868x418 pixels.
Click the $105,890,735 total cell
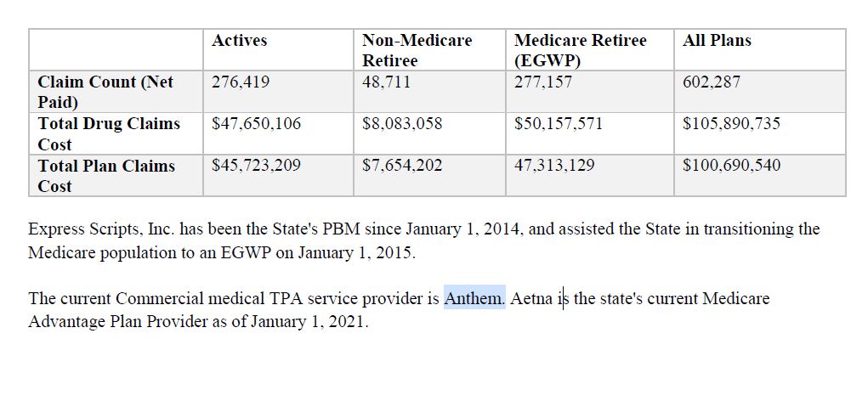pyautogui.click(x=731, y=124)
